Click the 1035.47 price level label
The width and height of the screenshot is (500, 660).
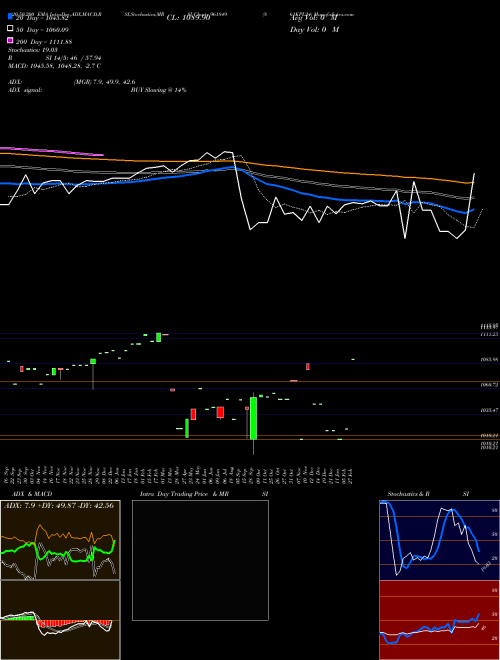click(x=489, y=410)
